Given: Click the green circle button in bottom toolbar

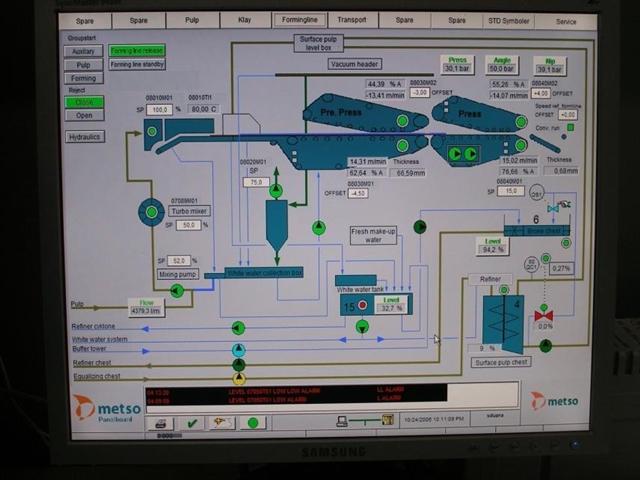Looking at the screenshot, I should [x=253, y=423].
